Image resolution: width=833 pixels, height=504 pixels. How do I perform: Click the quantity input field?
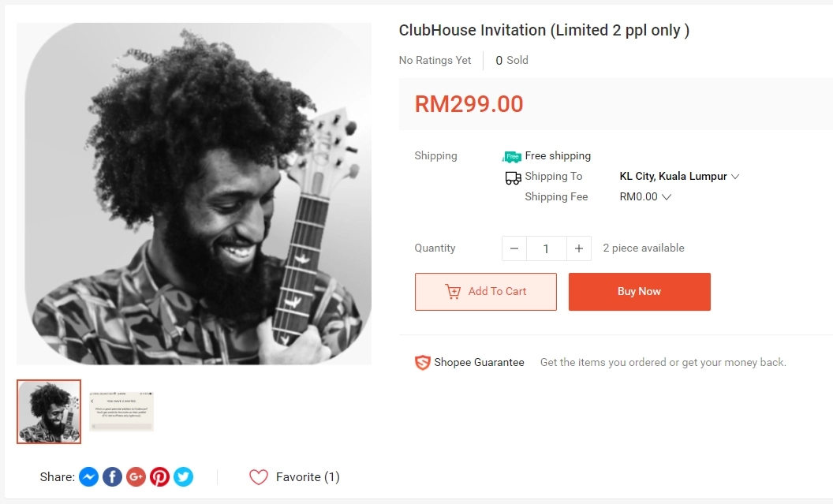click(x=546, y=248)
